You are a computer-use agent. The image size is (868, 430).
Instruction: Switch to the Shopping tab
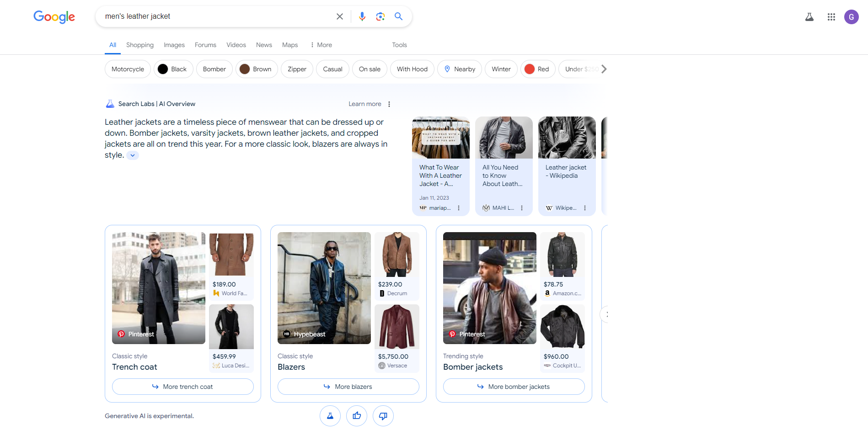(140, 45)
